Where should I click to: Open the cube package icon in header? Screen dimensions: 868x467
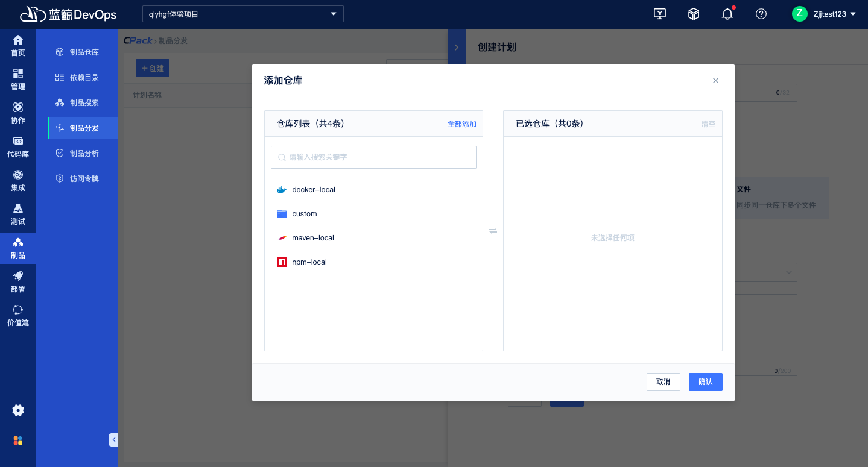[694, 14]
